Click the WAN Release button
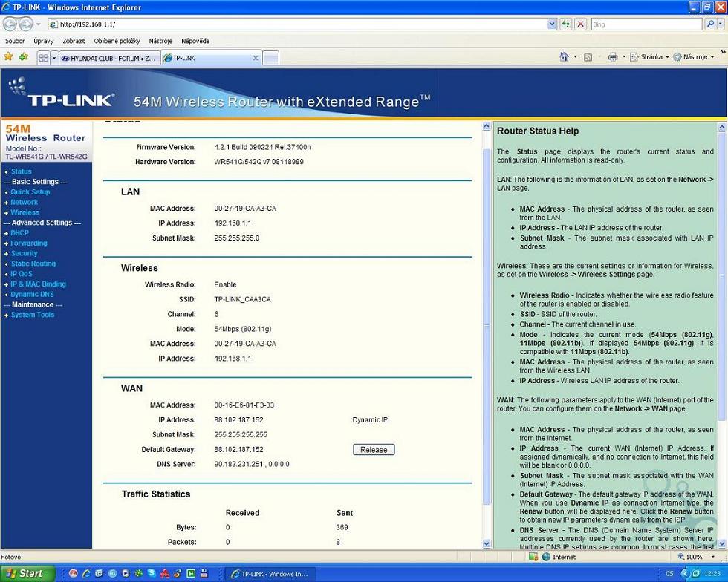This screenshot has width=728, height=582. pyautogui.click(x=374, y=449)
